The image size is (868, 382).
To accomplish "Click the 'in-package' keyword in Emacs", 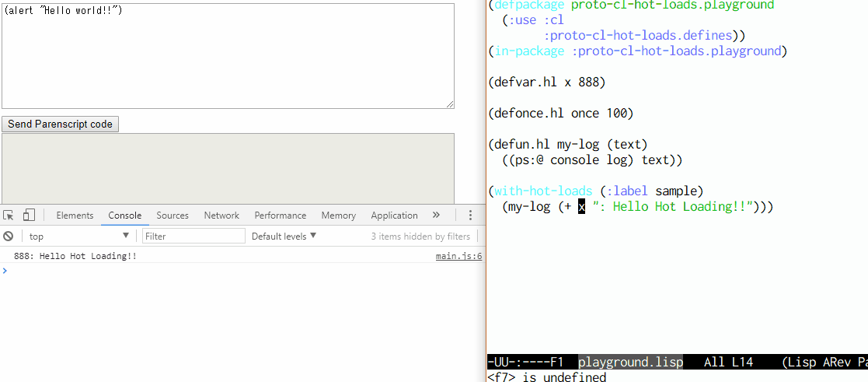I will [529, 51].
